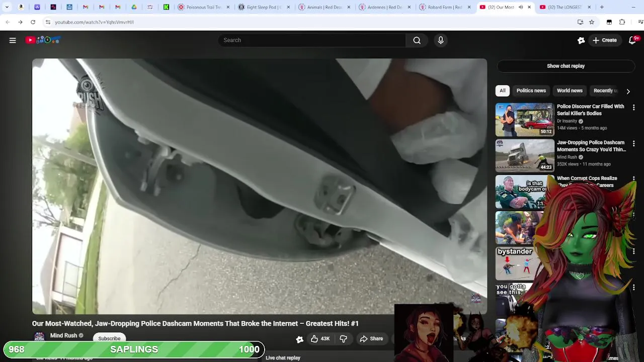The height and width of the screenshot is (362, 644).
Task: Click the sparkle icon beside Create
Action: click(x=581, y=40)
